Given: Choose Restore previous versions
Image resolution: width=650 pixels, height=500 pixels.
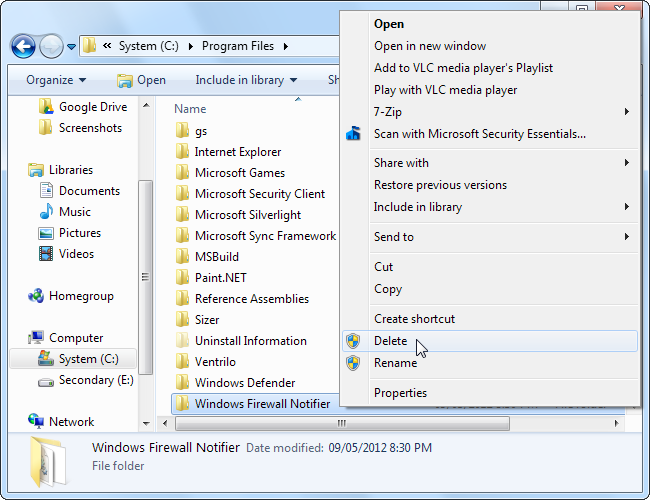Looking at the screenshot, I should [489, 184].
